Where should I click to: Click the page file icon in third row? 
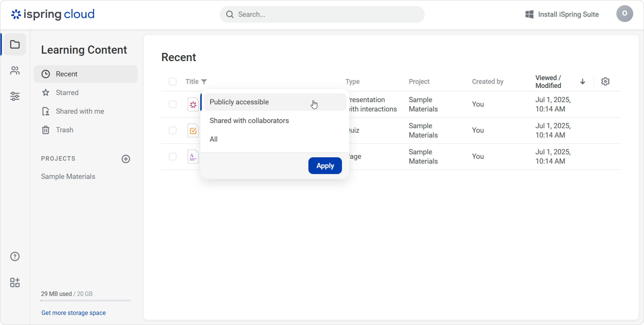(193, 157)
